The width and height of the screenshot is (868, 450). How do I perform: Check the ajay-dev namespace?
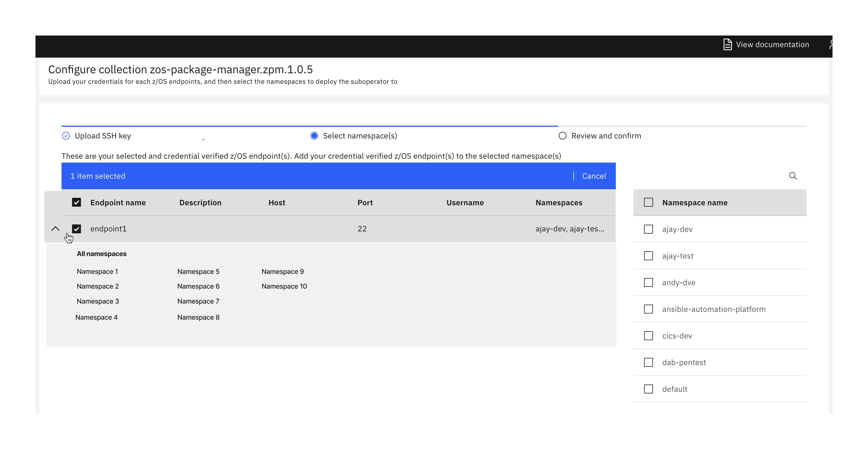pos(648,229)
